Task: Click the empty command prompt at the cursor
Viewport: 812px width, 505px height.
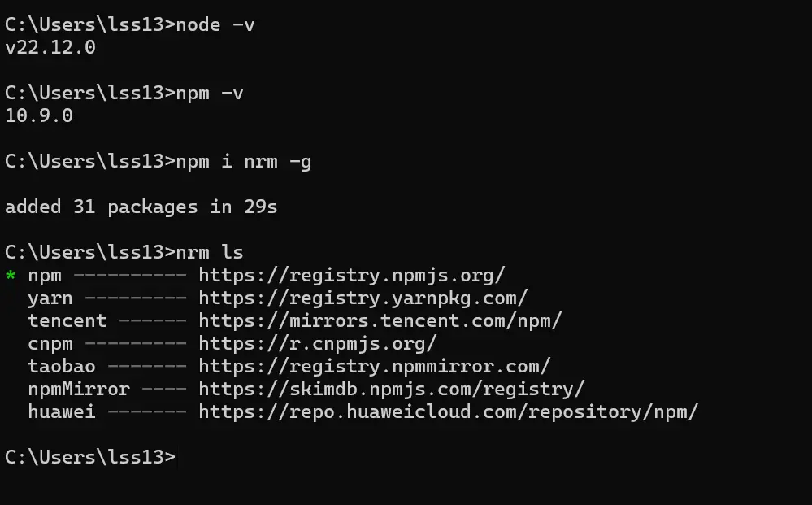Action: click(176, 458)
